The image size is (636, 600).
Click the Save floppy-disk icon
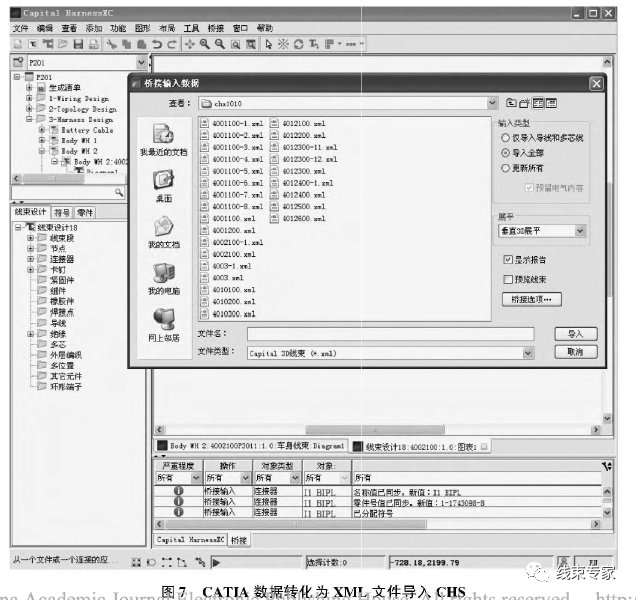pos(78,44)
